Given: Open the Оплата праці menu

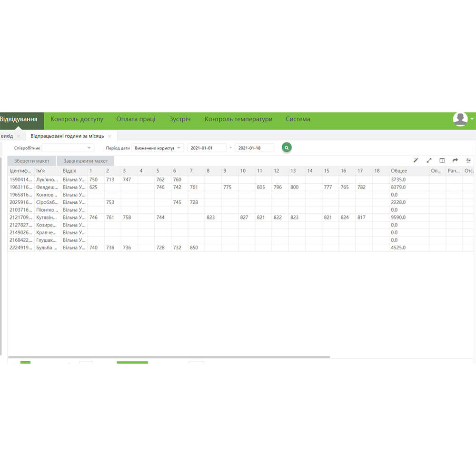Looking at the screenshot, I should 136,119.
